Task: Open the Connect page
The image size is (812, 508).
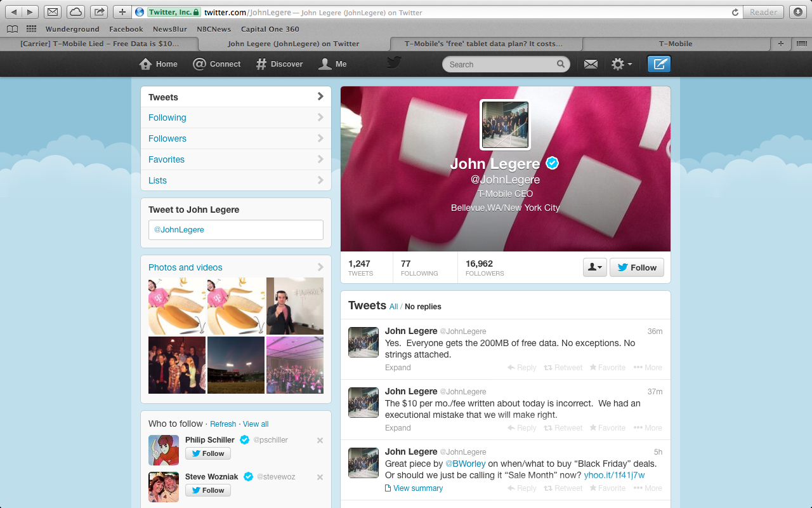Action: (217, 64)
